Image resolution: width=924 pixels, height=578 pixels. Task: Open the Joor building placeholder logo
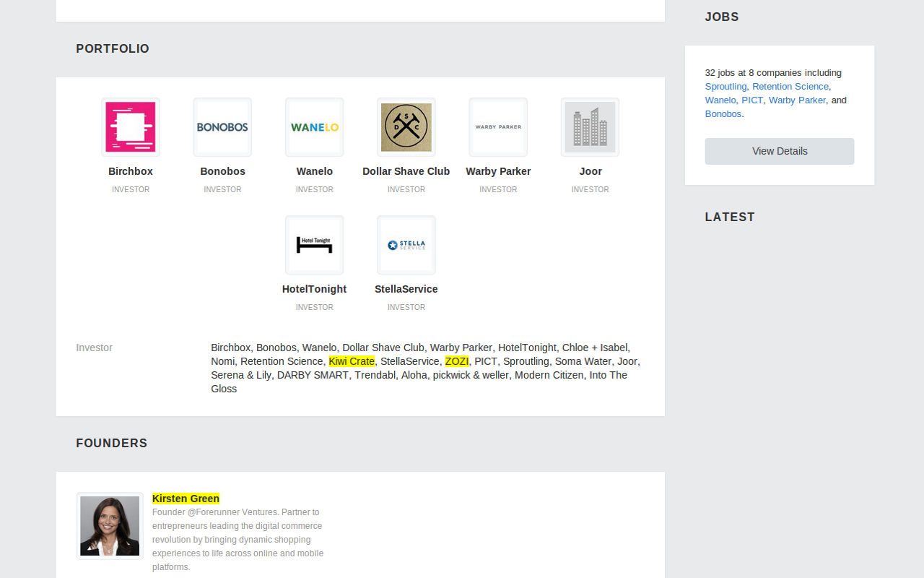tap(590, 127)
